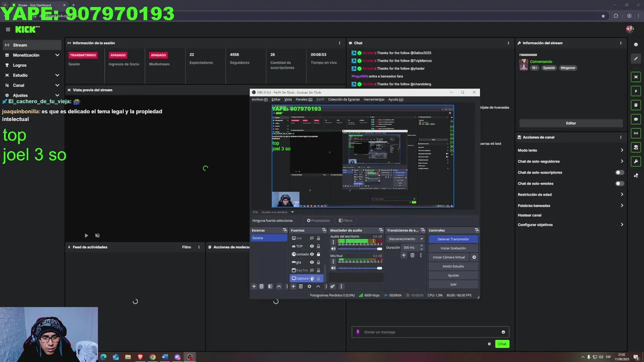Screen dimensions: 644x362
Task: Add a new source in OBS Fuentes
Action: point(293,287)
